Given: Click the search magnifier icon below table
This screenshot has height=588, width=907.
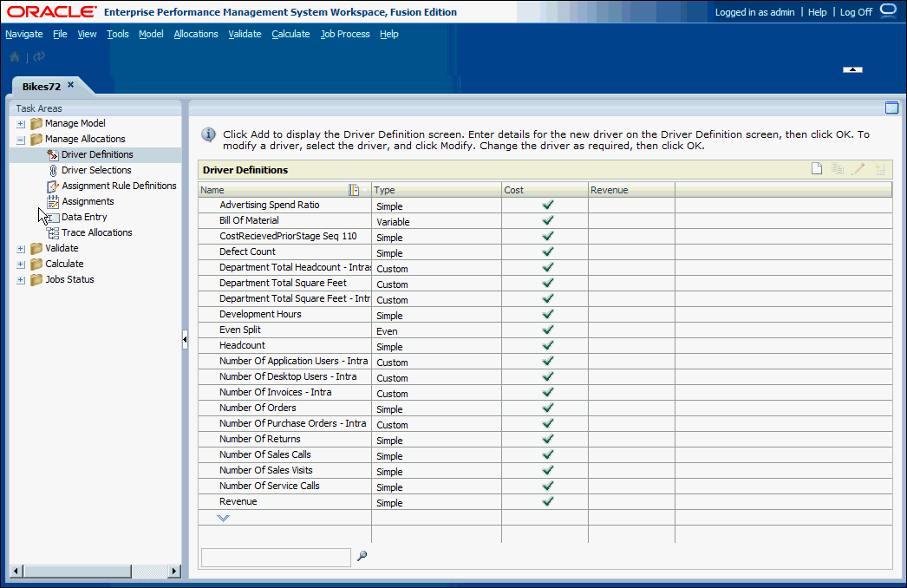Looking at the screenshot, I should pos(362,557).
